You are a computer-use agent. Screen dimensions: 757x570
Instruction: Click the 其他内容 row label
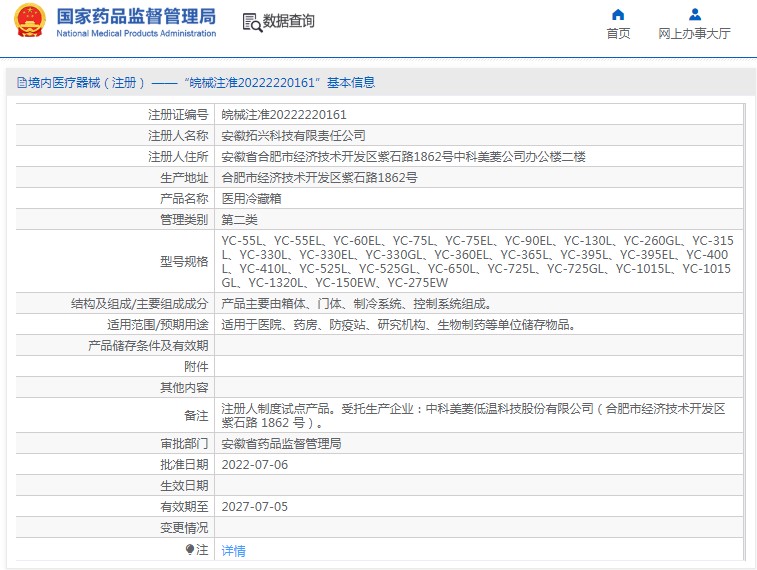click(x=184, y=388)
